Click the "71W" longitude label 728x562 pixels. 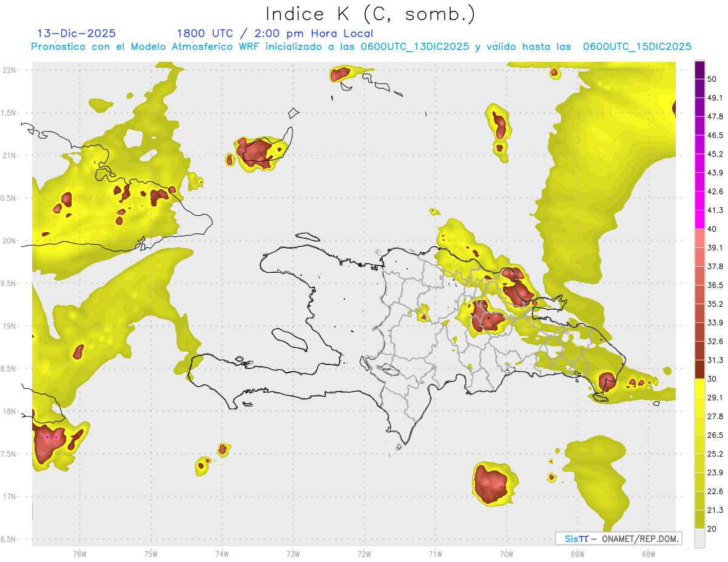435,554
